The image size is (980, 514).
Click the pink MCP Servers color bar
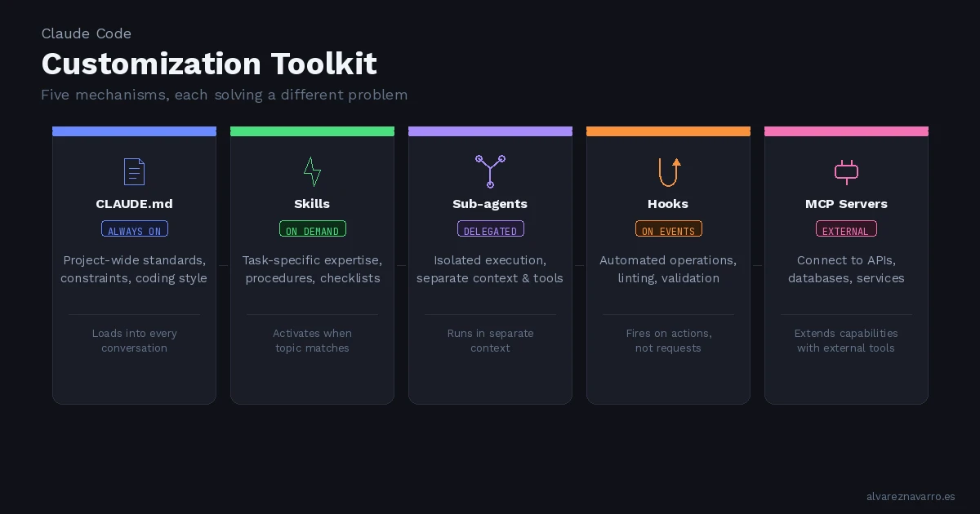pos(846,131)
